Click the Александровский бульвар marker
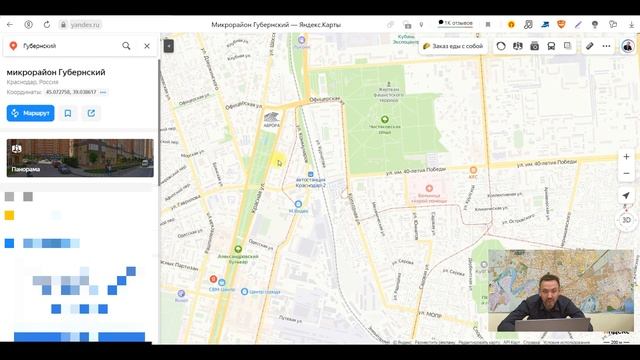Screen dimensions: 640x360 [238, 249]
